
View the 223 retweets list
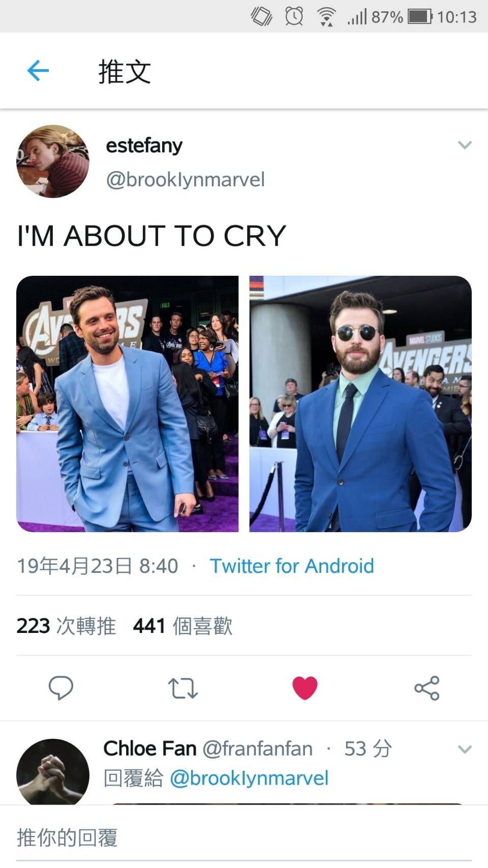(x=66, y=626)
